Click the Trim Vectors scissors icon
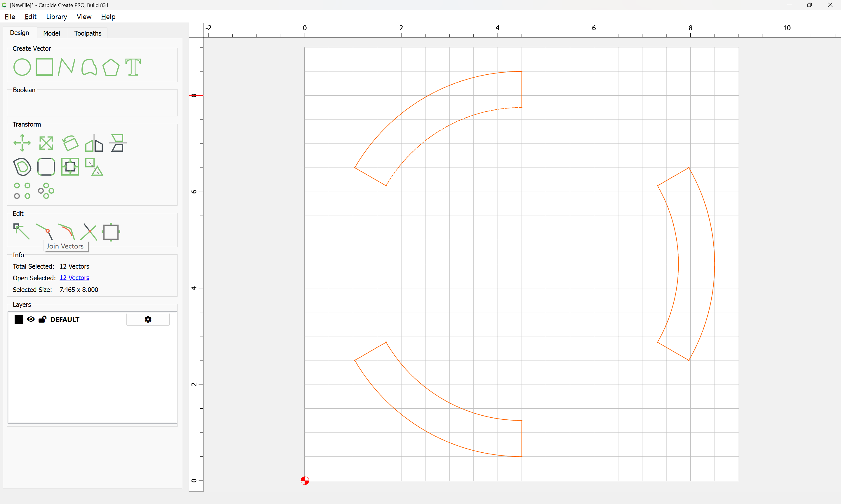Screen dimensions: 841x504 click(89, 232)
